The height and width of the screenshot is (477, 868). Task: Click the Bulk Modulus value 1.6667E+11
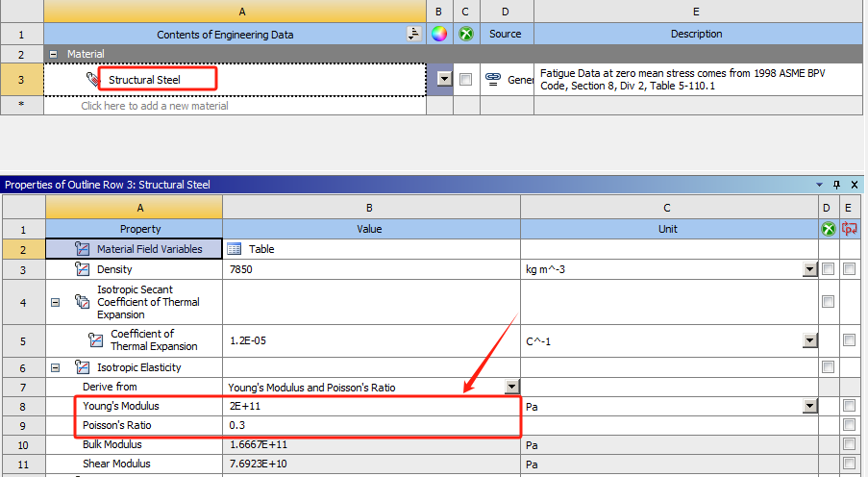(259, 444)
